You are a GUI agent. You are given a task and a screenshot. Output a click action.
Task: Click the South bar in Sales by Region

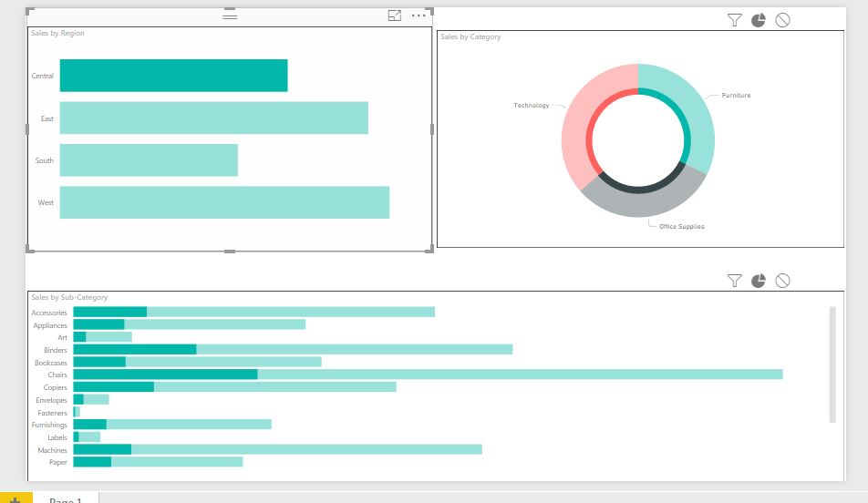[x=149, y=160]
